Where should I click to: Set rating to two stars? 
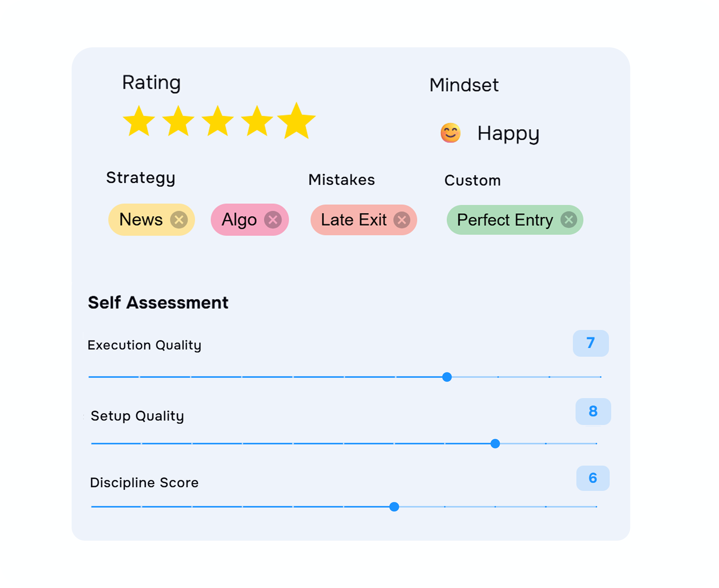pos(178,121)
